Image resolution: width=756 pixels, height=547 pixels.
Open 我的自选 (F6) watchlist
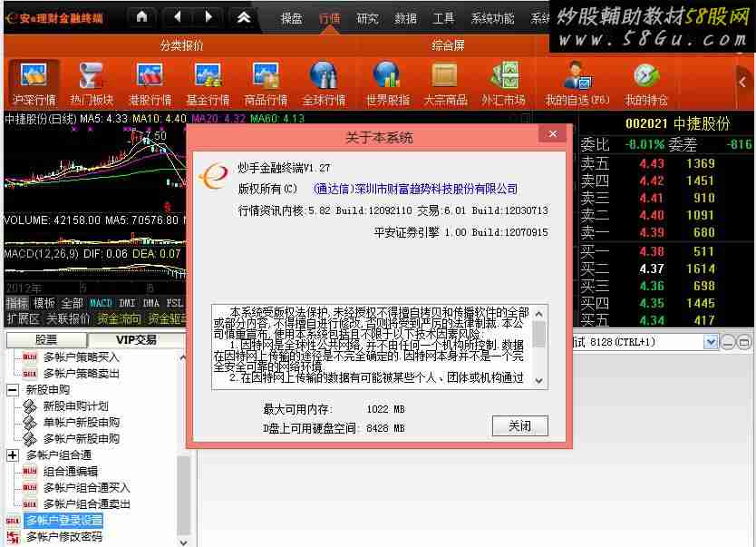tap(577, 84)
